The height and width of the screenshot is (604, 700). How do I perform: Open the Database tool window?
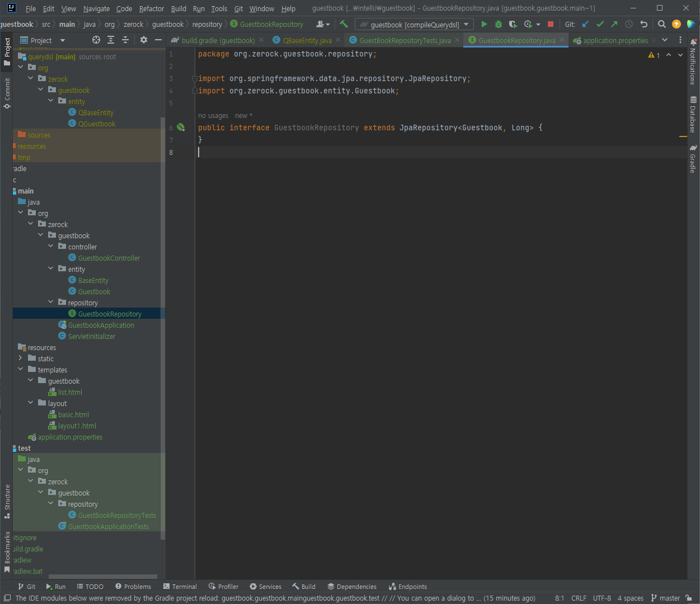(x=693, y=114)
